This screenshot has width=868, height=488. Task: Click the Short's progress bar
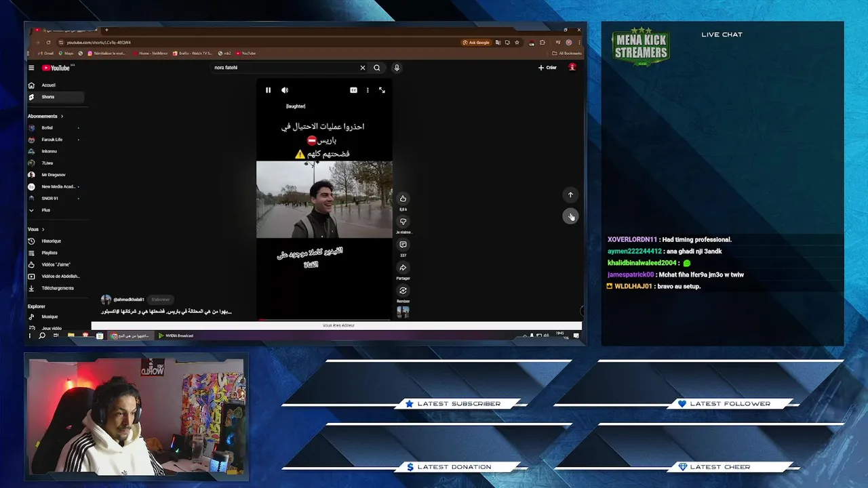[x=324, y=319]
